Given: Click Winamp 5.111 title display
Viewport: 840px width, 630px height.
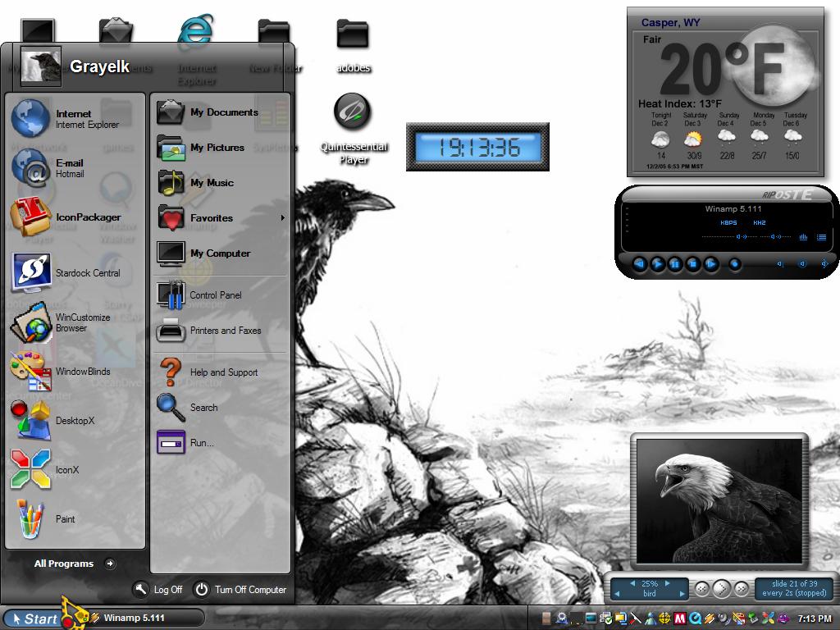Looking at the screenshot, I should (733, 209).
